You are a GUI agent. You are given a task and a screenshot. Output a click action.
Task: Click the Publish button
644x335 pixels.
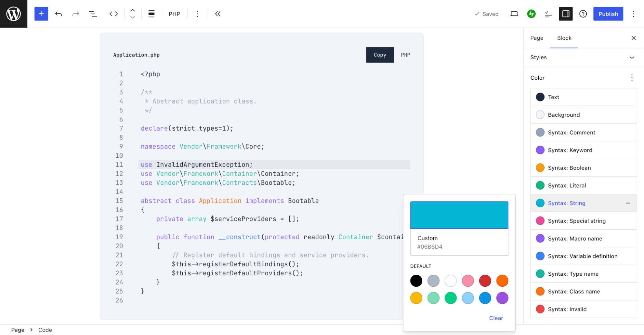[608, 14]
